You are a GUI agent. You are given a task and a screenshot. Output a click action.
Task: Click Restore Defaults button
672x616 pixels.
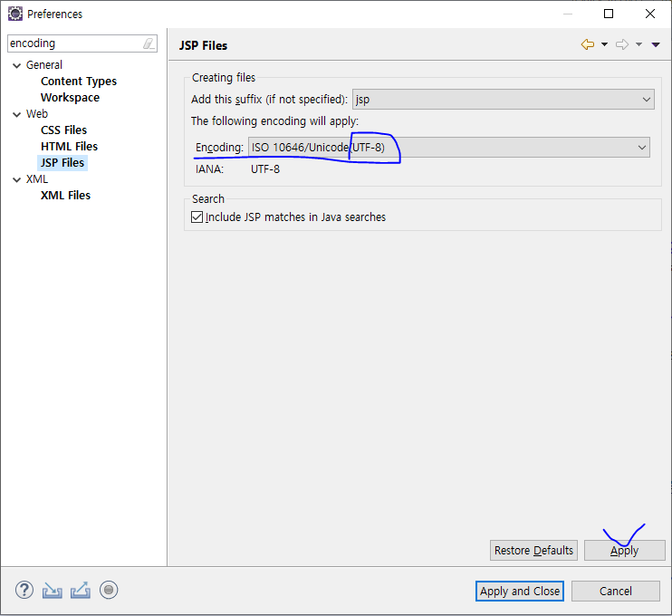(533, 550)
